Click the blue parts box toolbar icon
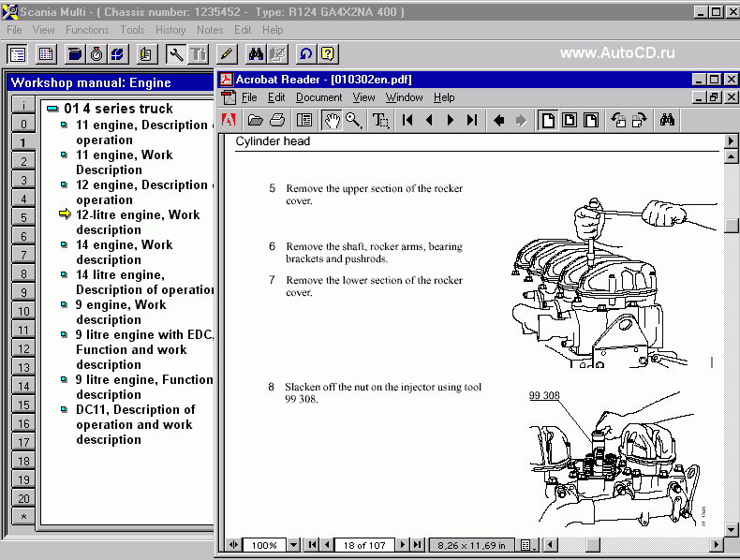Viewport: 740px width, 560px height. (x=117, y=54)
